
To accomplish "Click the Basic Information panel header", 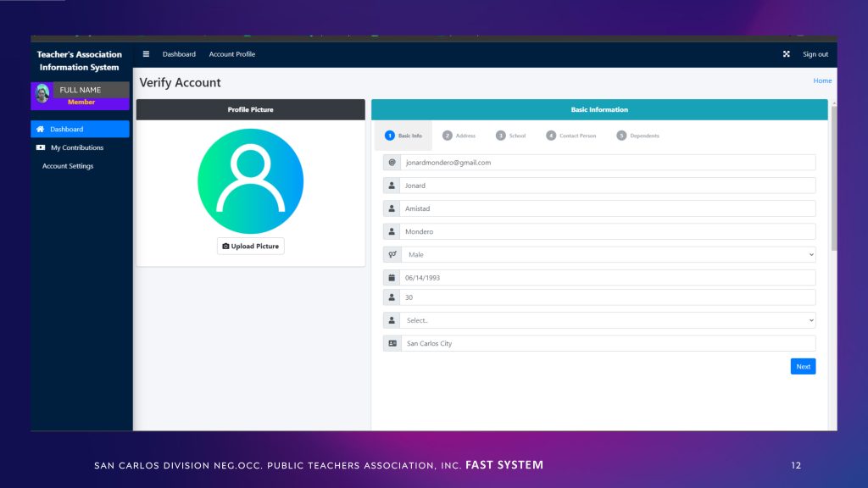I will coord(599,109).
